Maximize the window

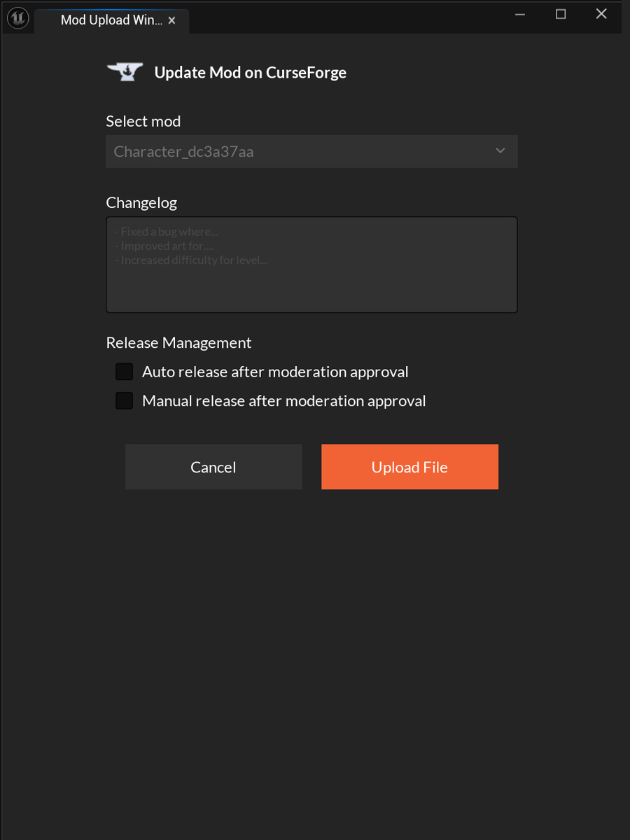point(561,14)
